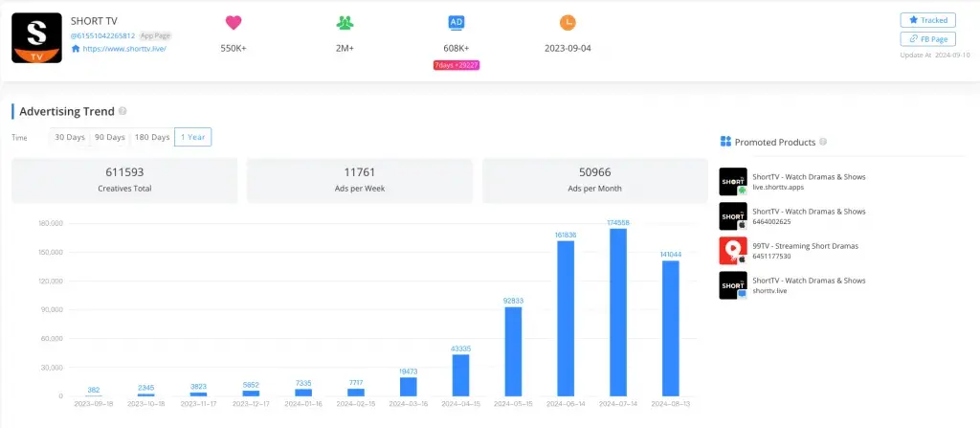Select the 90 Days time range
980x428 pixels.
point(110,137)
